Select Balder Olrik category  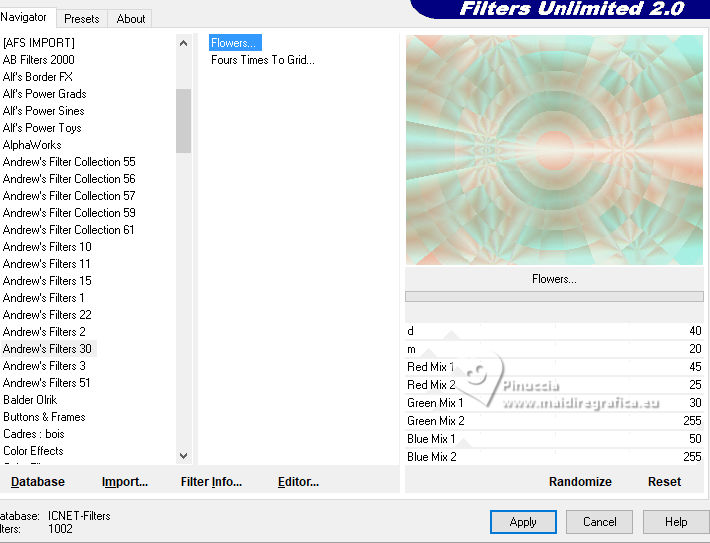(30, 400)
